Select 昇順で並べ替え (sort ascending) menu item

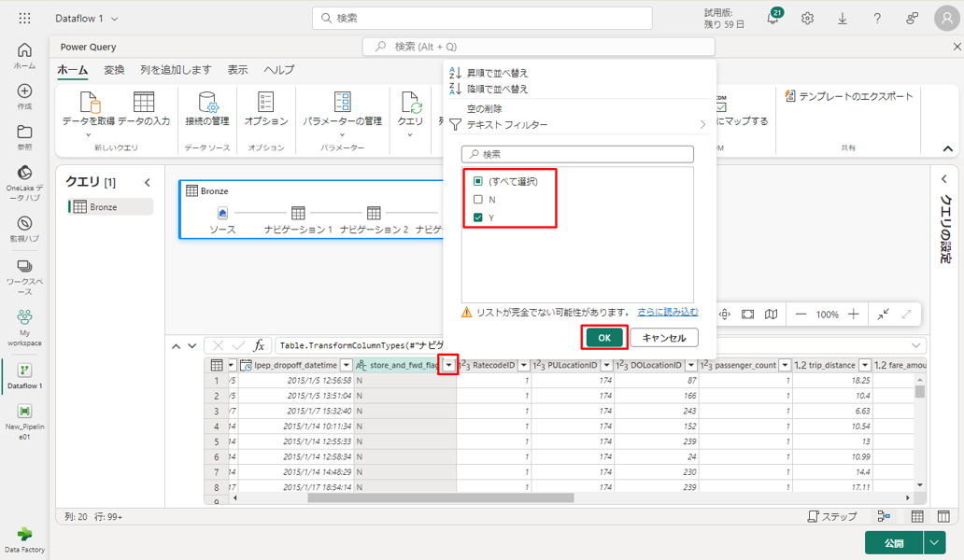pyautogui.click(x=497, y=73)
